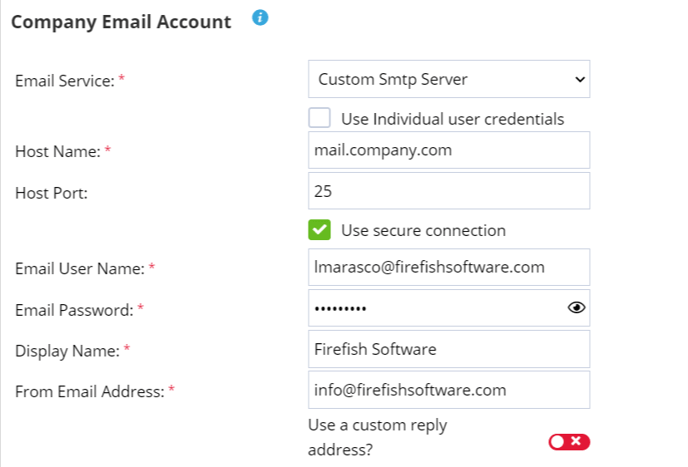688x467 pixels.
Task: Enable Use Individual user credentials checkbox
Action: click(320, 118)
